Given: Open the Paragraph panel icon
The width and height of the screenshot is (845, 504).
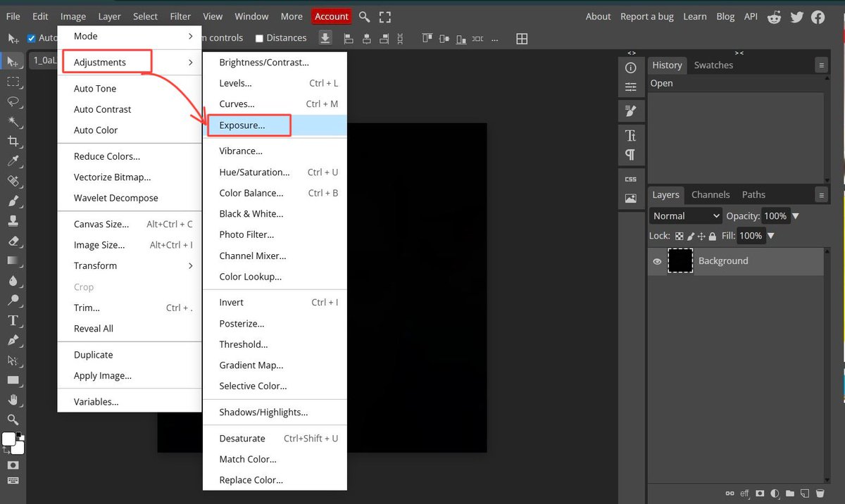Looking at the screenshot, I should point(631,155).
